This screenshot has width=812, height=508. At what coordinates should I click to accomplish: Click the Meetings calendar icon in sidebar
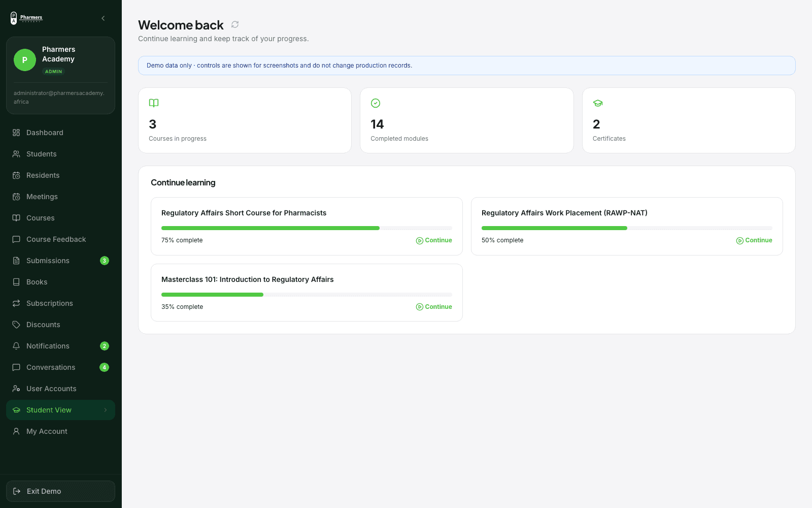click(16, 197)
